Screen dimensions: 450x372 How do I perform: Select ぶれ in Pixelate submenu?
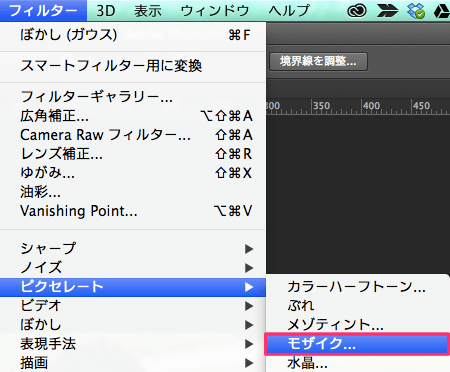tap(358, 306)
